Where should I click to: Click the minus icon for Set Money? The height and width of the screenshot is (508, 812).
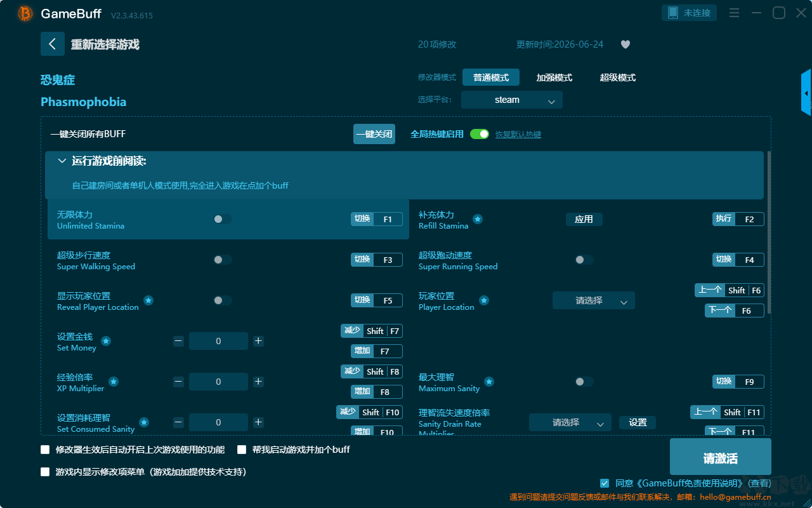[178, 341]
